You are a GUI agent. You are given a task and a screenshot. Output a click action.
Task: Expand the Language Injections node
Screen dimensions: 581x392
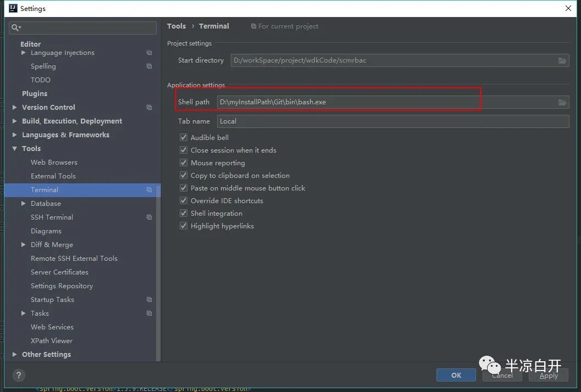pos(23,53)
